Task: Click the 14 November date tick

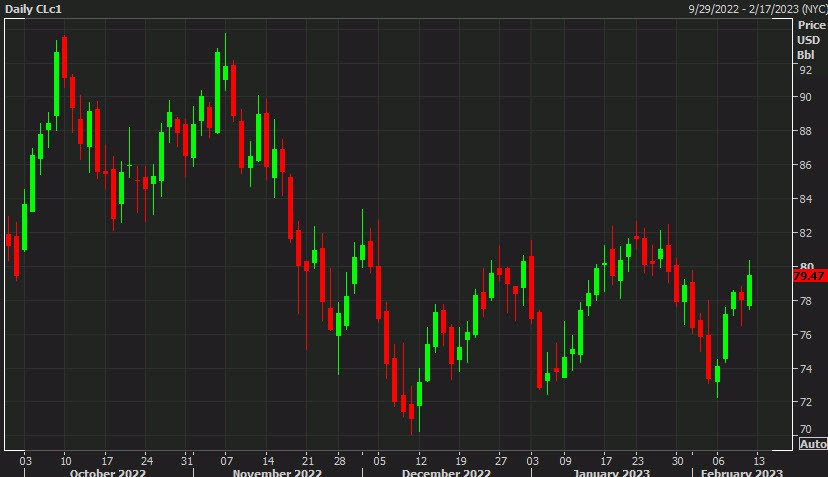Action: tap(268, 461)
